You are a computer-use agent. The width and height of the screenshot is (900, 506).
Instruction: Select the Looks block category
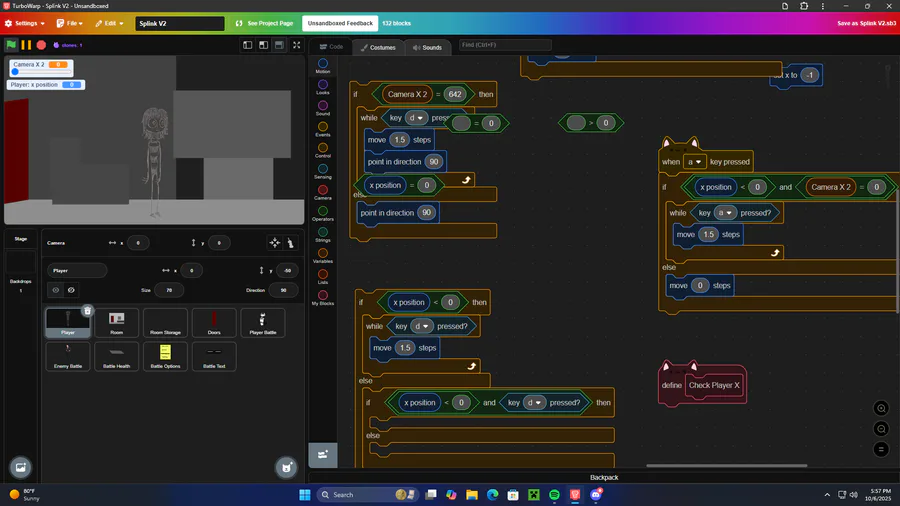[323, 87]
